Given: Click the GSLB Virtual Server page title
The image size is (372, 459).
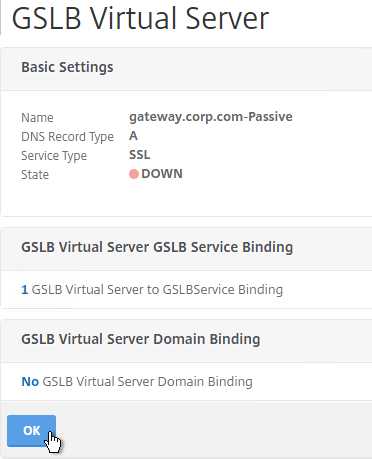Looking at the screenshot, I should tap(140, 18).
